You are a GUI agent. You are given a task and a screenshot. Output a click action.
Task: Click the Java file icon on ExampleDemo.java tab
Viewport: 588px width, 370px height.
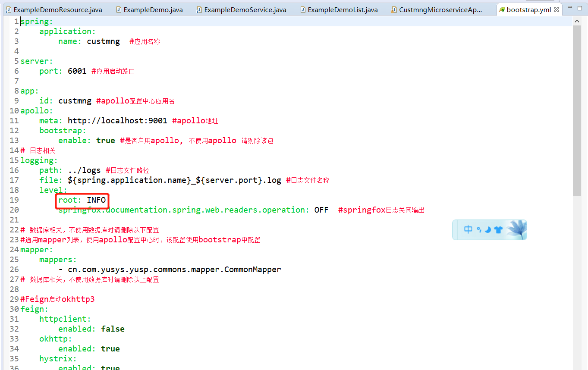pyautogui.click(x=118, y=9)
